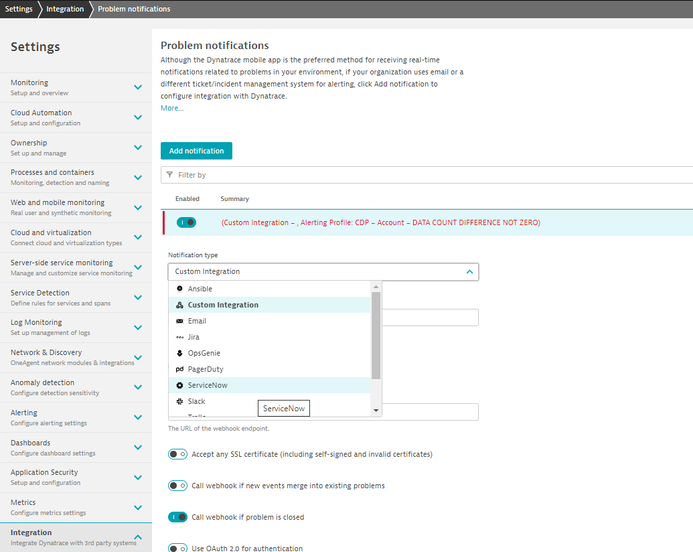The image size is (693, 552).
Task: Click the dropdown list scrollbar down arrow
Action: point(376,410)
